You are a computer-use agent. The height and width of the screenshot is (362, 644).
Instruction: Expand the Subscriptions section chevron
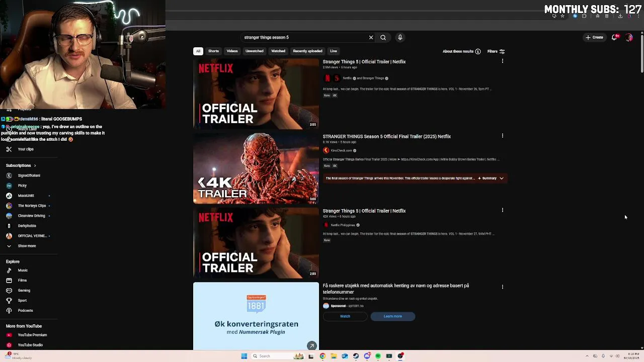[35, 165]
